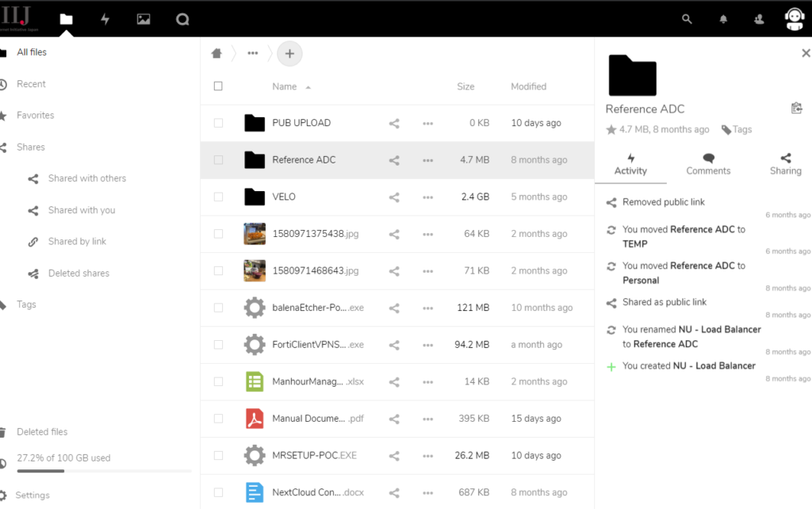
Task: Click the share icon for PUB UPLOAD
Action: pyautogui.click(x=394, y=123)
